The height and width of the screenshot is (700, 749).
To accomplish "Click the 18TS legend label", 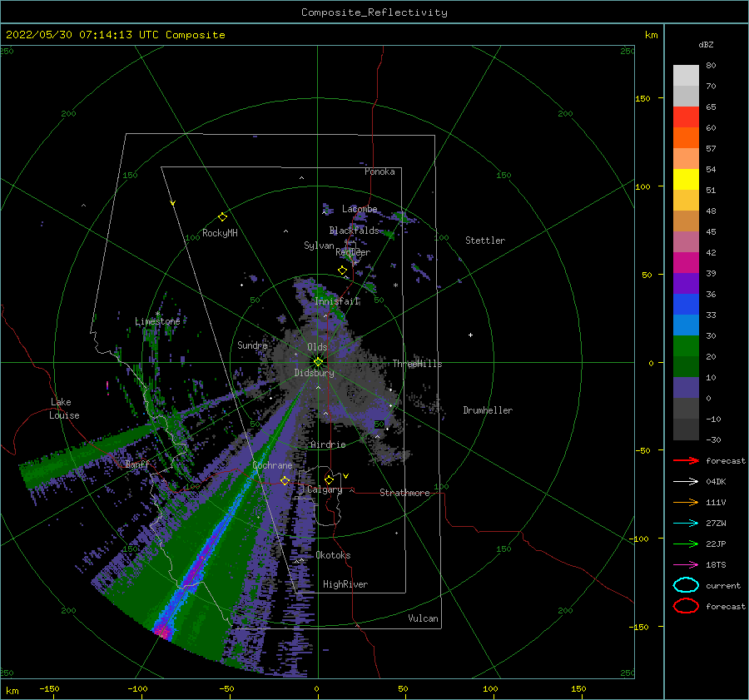I will 716,565.
